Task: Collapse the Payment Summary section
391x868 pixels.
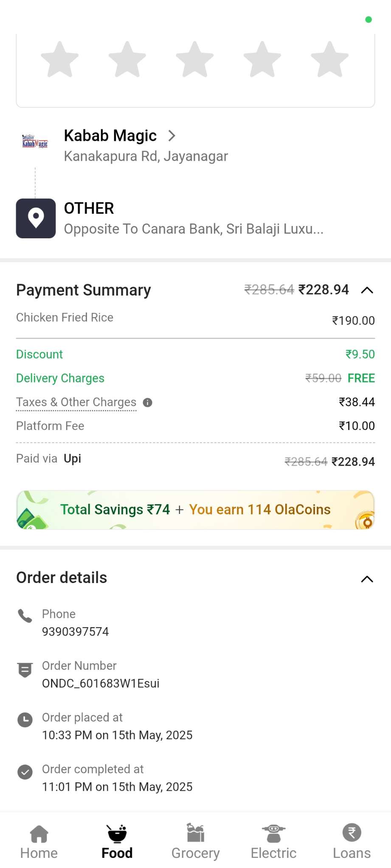Action: tap(367, 290)
